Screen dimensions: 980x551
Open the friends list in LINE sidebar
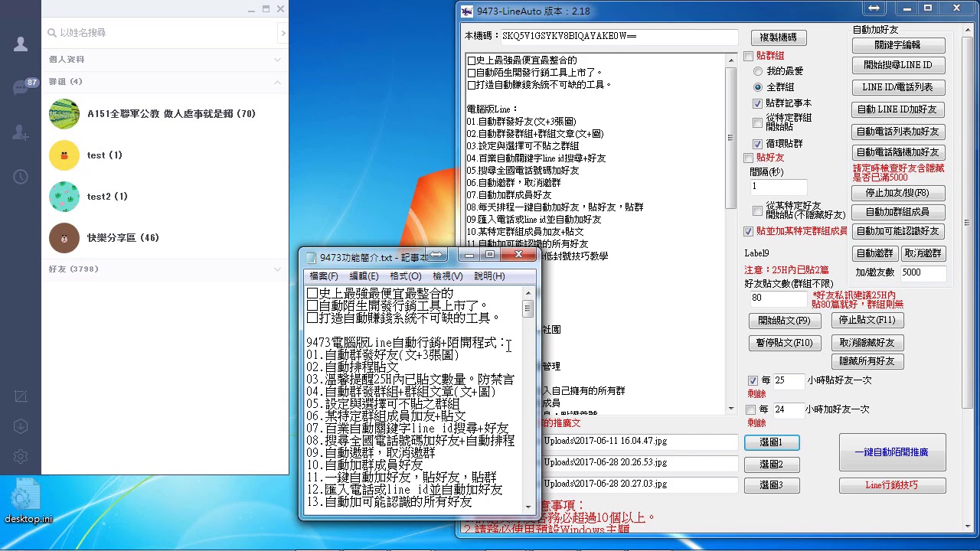point(21,44)
